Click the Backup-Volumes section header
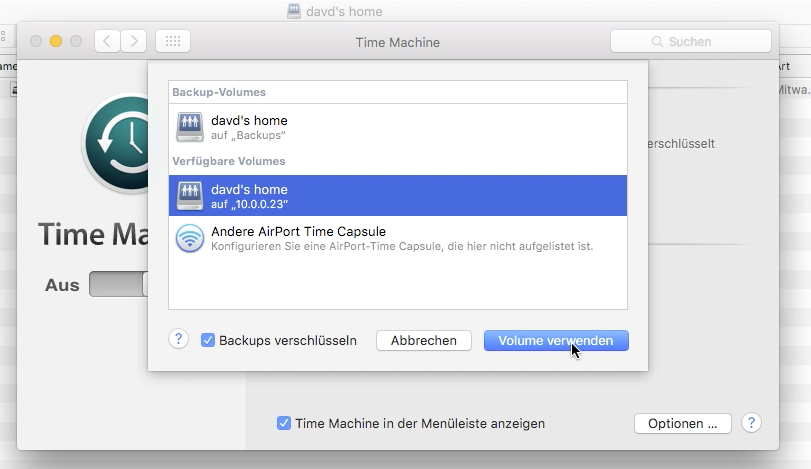Screen dimensions: 811x469 coord(219,92)
